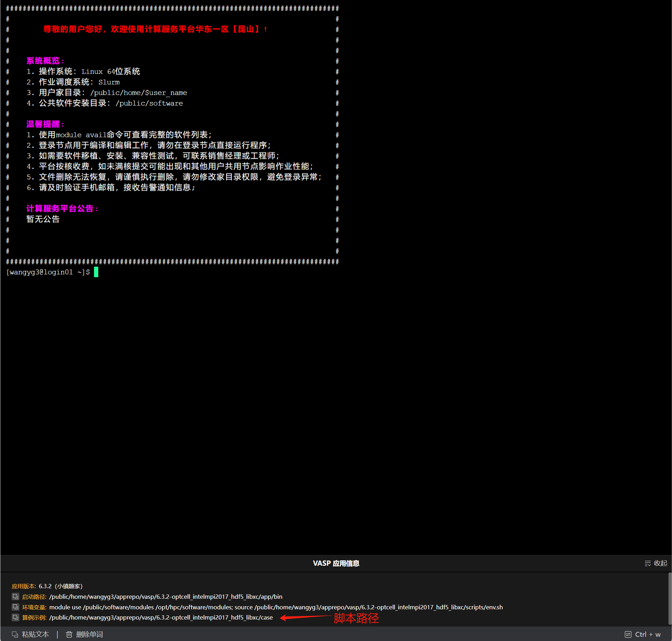Click the shortcut icon left of Ctrl + w
Viewport: 672px width, 641px height.
click(x=628, y=634)
